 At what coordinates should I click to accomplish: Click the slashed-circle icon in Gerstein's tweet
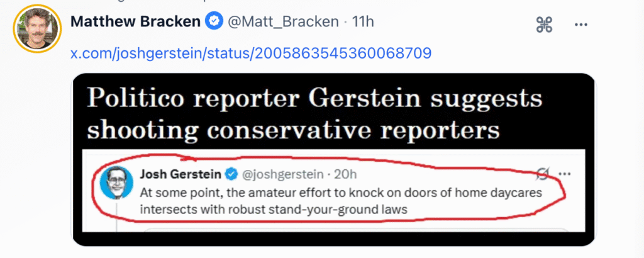[x=542, y=174]
